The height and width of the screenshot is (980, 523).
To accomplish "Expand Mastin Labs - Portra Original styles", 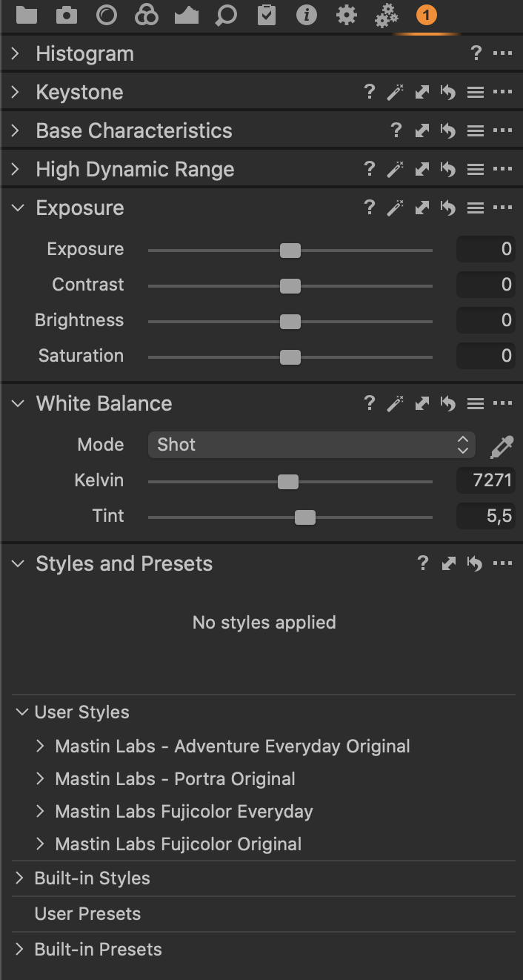I will (41, 779).
